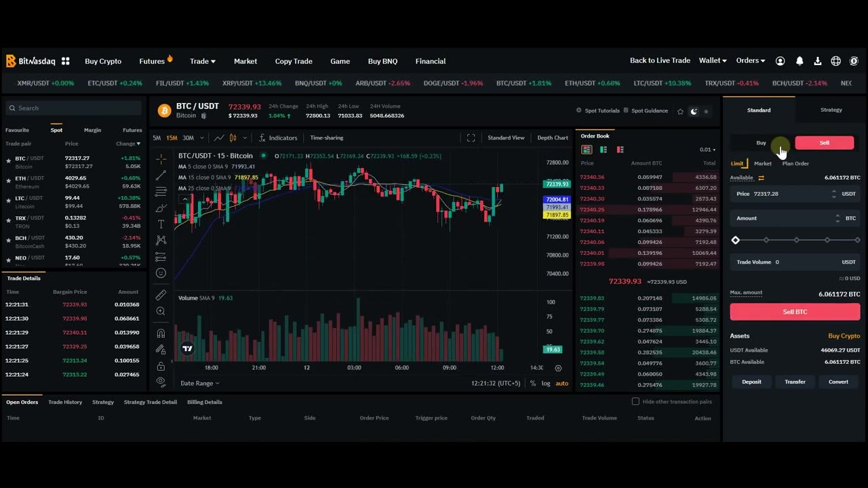This screenshot has height=488, width=868.
Task: Open the Date Range dropdown
Action: click(200, 383)
